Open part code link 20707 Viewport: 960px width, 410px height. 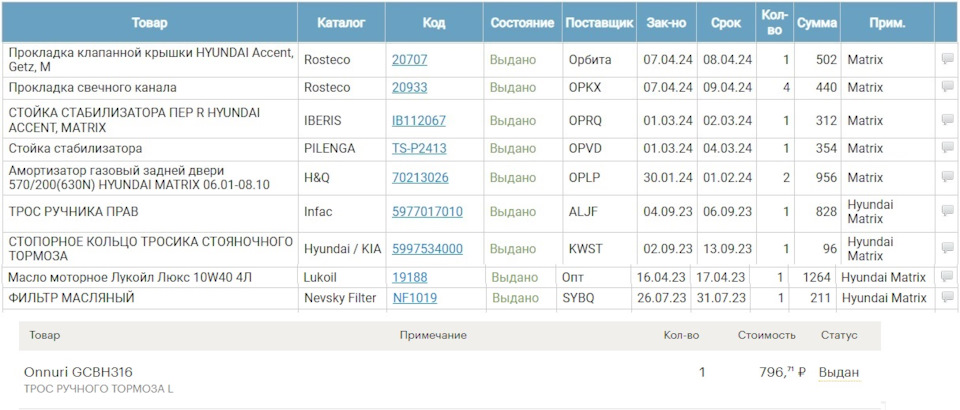(410, 59)
